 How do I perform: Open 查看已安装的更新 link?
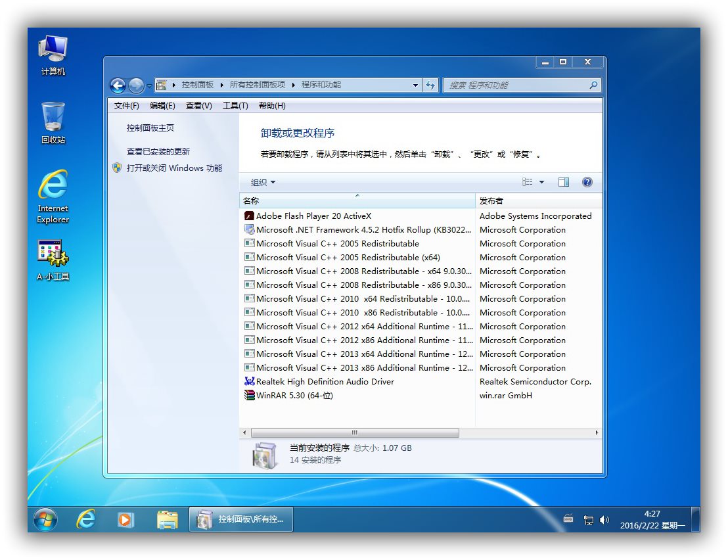pos(158,151)
